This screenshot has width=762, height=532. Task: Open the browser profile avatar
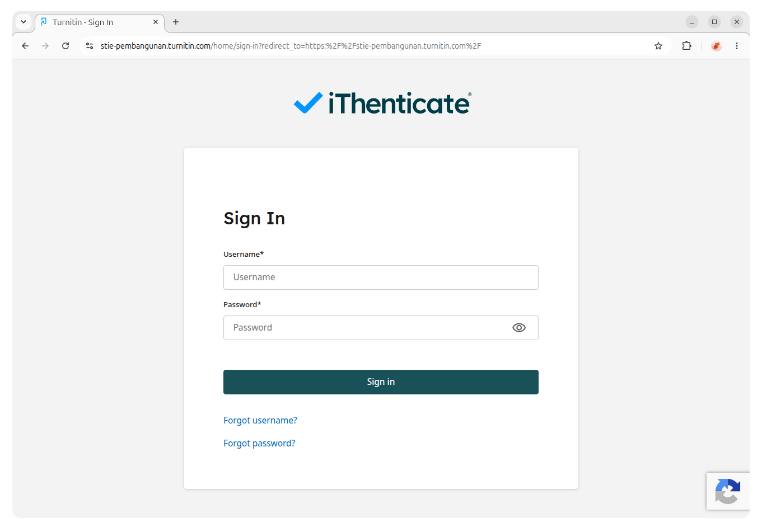716,46
